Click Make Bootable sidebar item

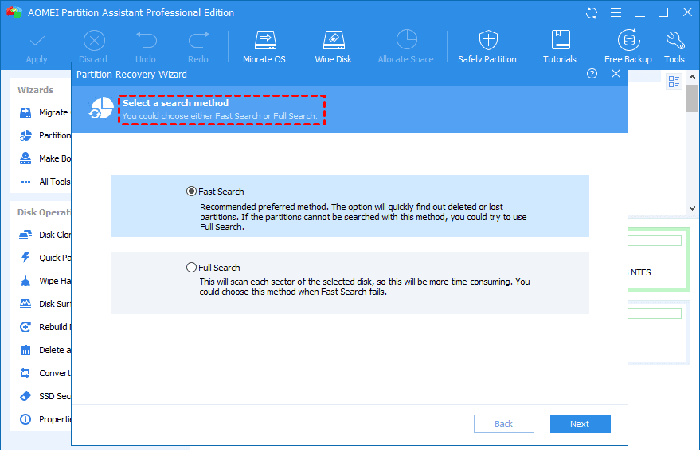44,158
